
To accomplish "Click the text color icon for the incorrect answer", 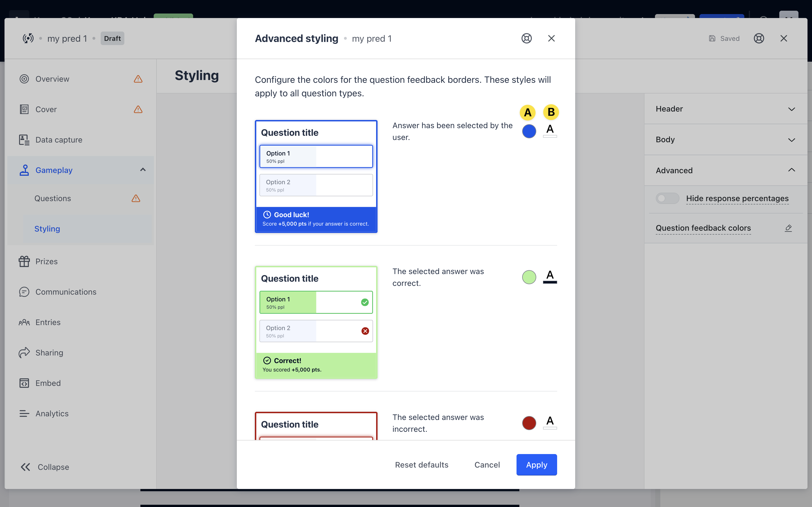I will point(550,422).
